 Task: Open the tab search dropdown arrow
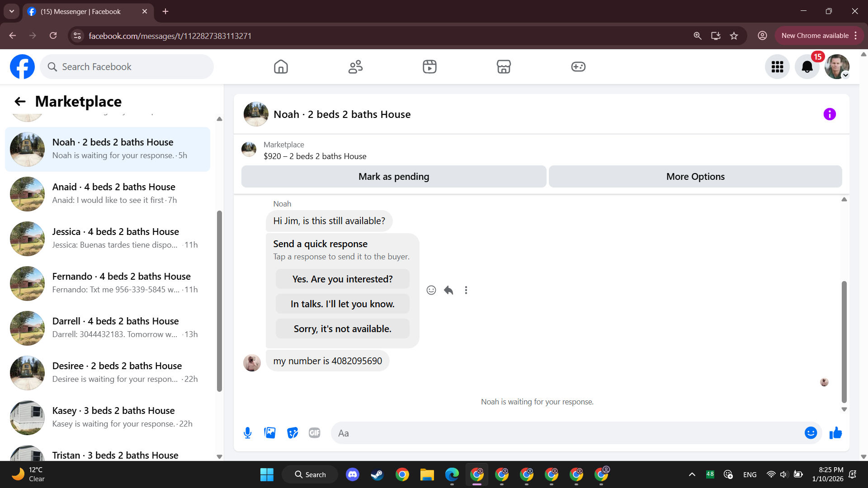pyautogui.click(x=12, y=11)
